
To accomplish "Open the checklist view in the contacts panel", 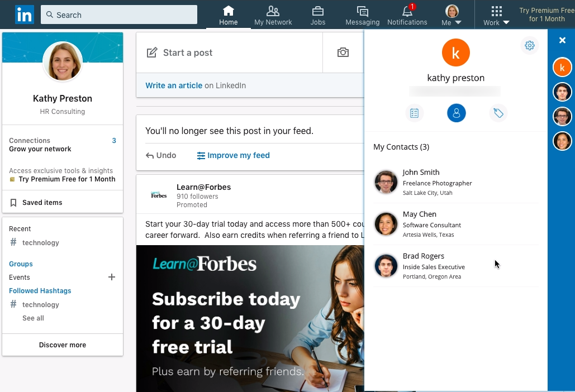I will pyautogui.click(x=414, y=113).
